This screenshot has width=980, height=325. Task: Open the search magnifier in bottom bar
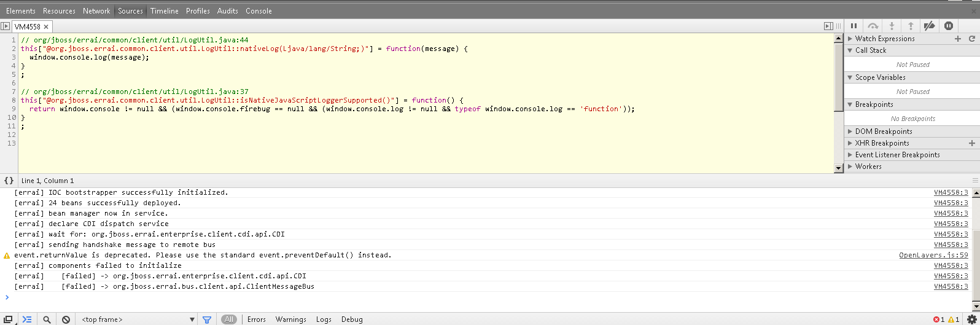[x=47, y=319]
